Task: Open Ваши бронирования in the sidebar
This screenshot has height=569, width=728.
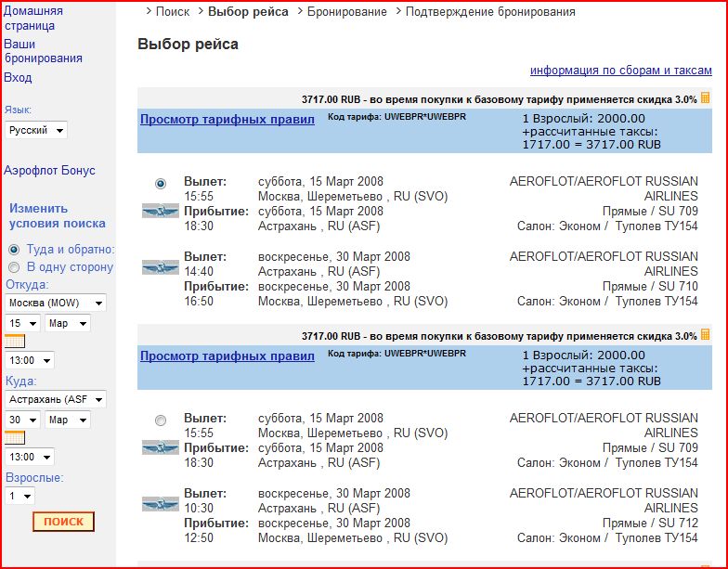Action: pyautogui.click(x=43, y=51)
